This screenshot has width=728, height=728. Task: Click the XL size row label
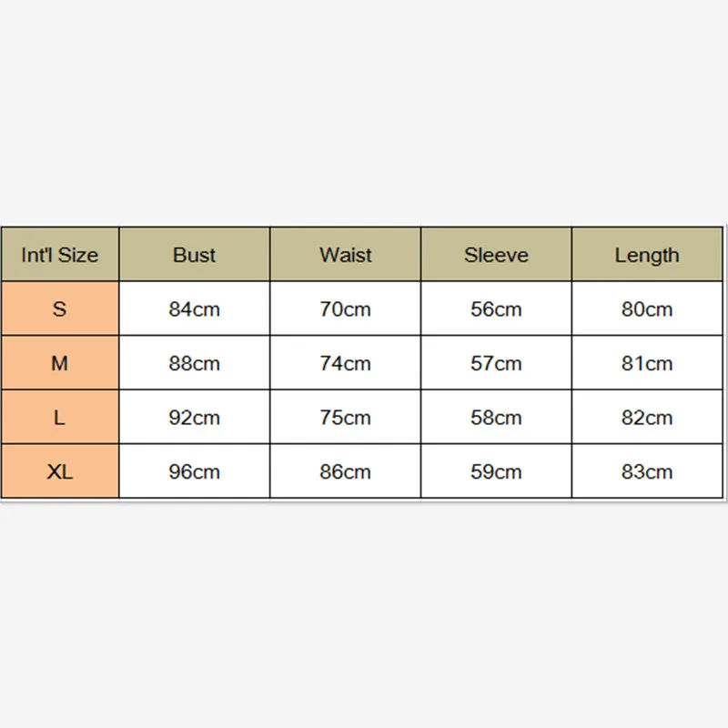coord(59,471)
